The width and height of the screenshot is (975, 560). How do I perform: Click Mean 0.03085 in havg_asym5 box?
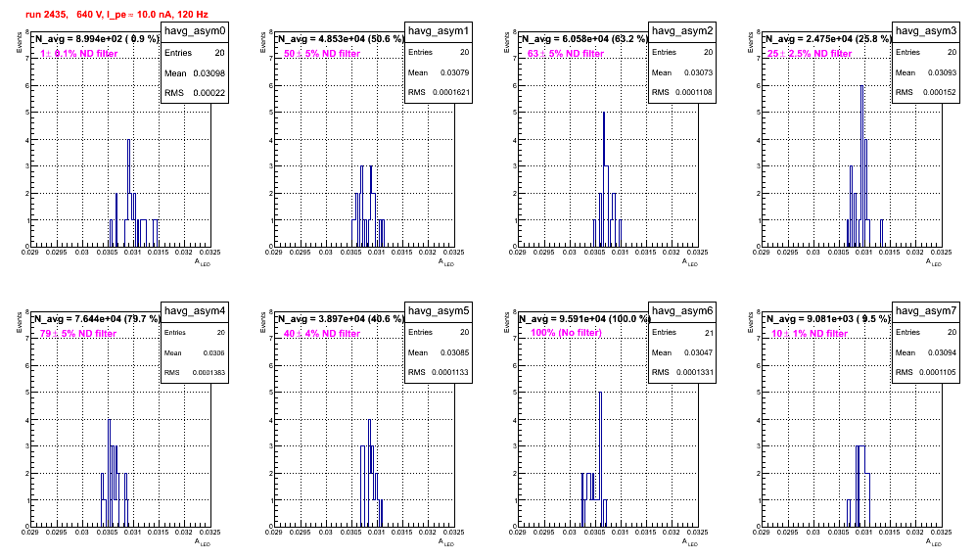point(439,352)
